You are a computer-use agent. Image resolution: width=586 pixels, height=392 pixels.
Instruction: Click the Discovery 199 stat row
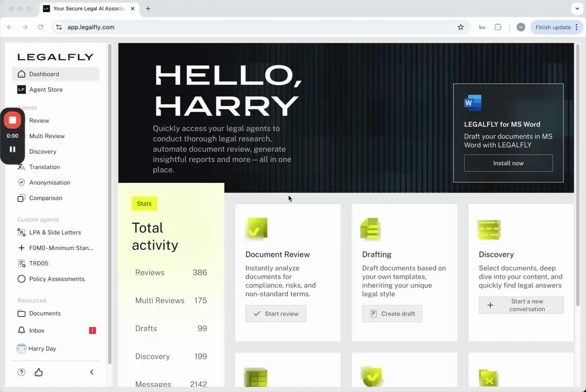pyautogui.click(x=171, y=356)
